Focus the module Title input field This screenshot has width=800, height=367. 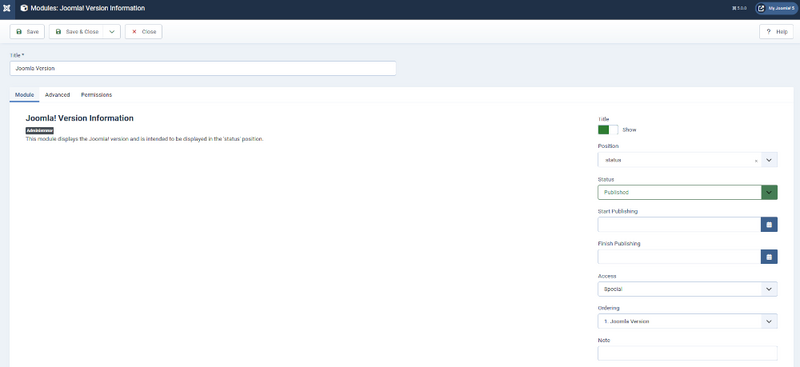[x=203, y=68]
